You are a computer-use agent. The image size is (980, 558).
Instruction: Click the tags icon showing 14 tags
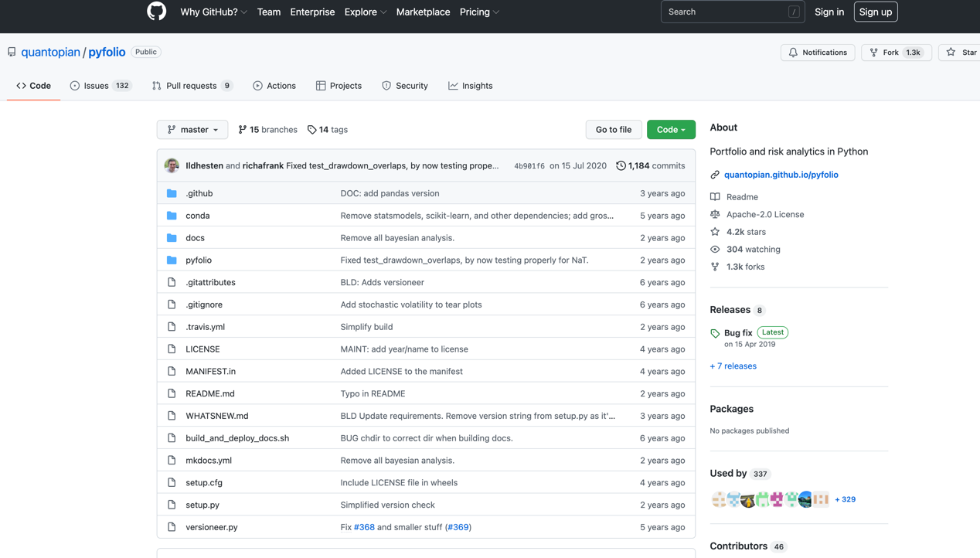click(x=312, y=130)
